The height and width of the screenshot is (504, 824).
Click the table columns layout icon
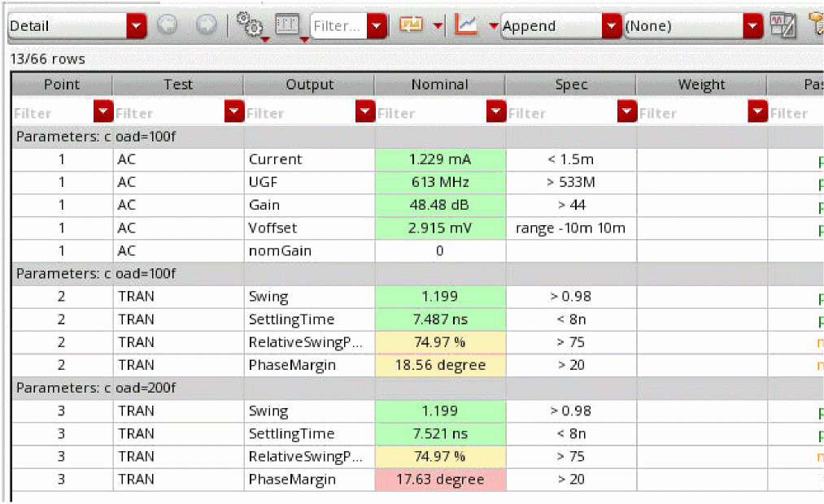coord(289,25)
